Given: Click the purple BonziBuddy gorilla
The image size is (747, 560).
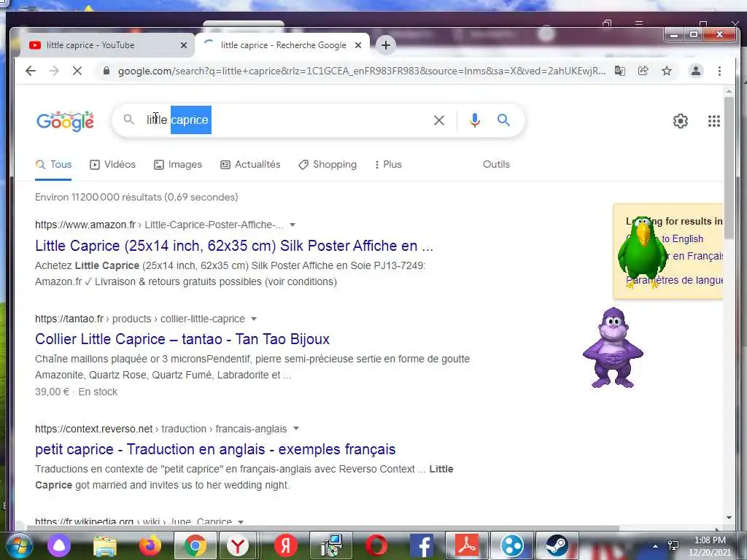Looking at the screenshot, I should [613, 348].
